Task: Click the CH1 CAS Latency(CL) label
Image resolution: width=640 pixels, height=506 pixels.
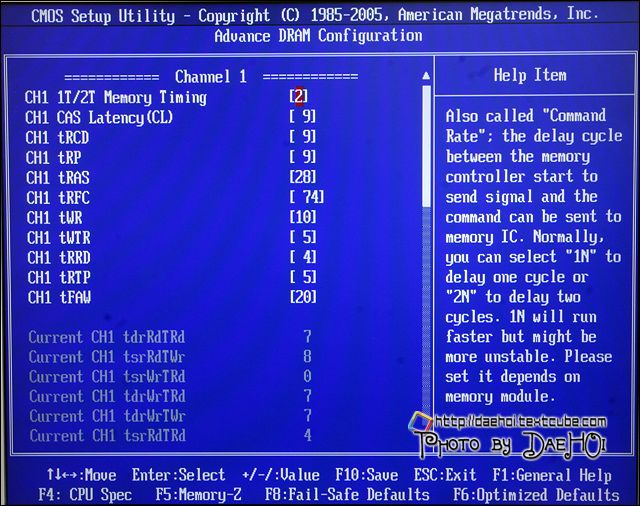Action: click(x=99, y=118)
